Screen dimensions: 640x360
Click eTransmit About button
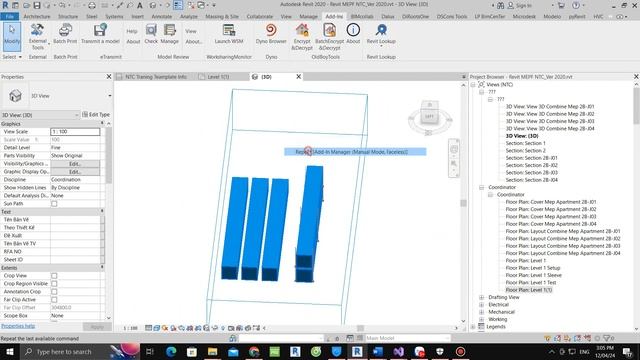pyautogui.click(x=133, y=41)
